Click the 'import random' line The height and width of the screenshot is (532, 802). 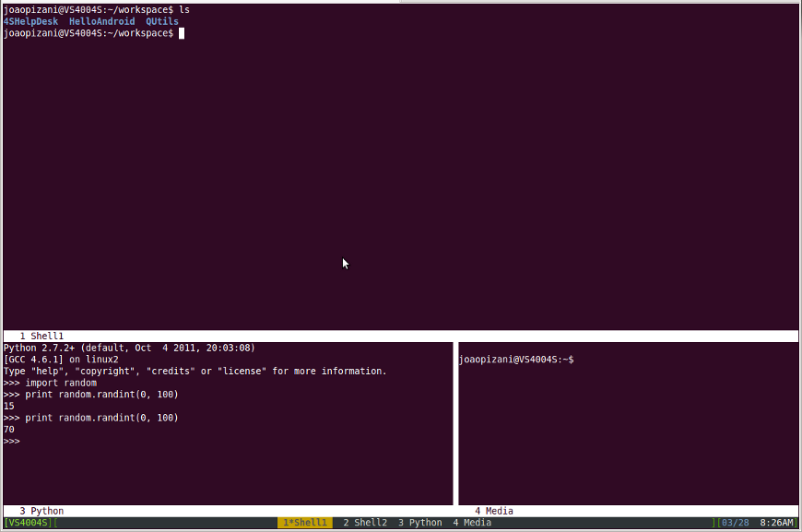tap(50, 383)
